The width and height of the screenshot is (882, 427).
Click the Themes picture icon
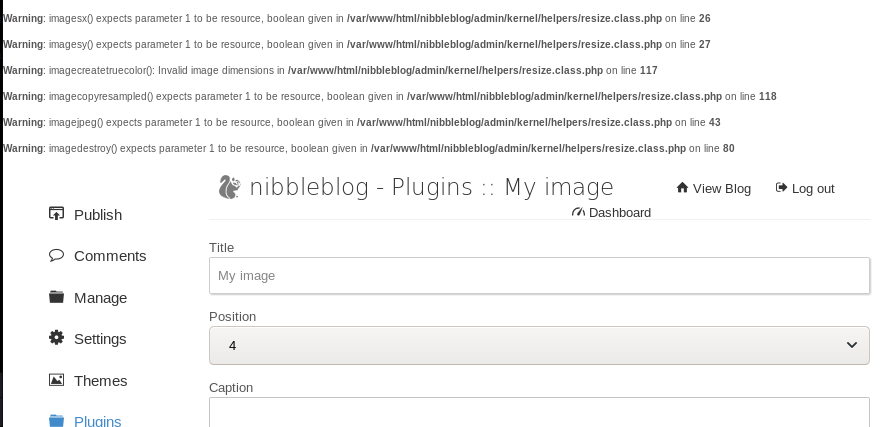click(56, 380)
